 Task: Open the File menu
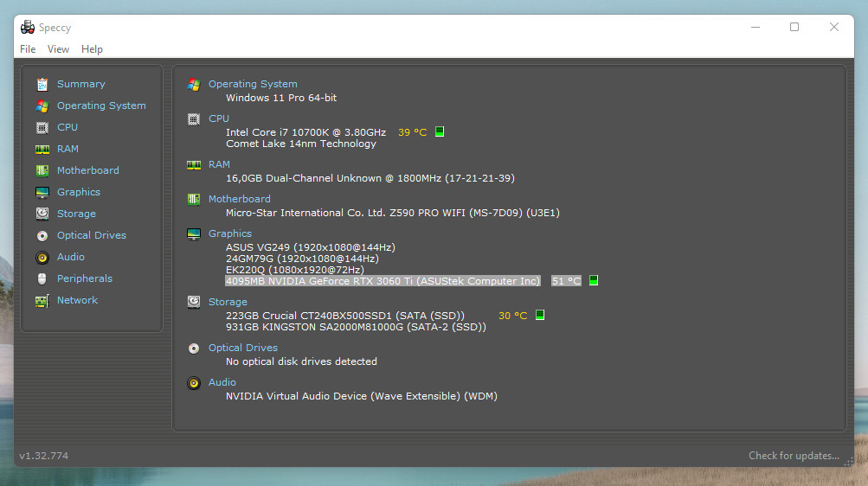[28, 49]
